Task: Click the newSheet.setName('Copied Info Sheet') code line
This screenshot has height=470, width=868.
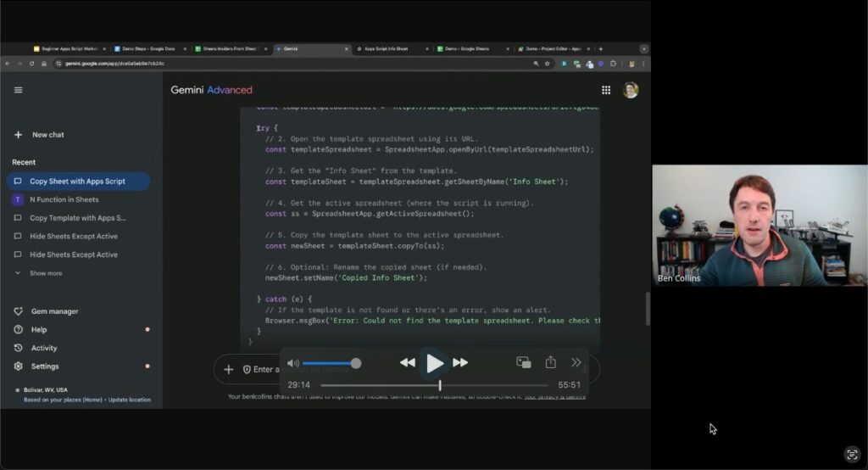Action: coord(346,278)
